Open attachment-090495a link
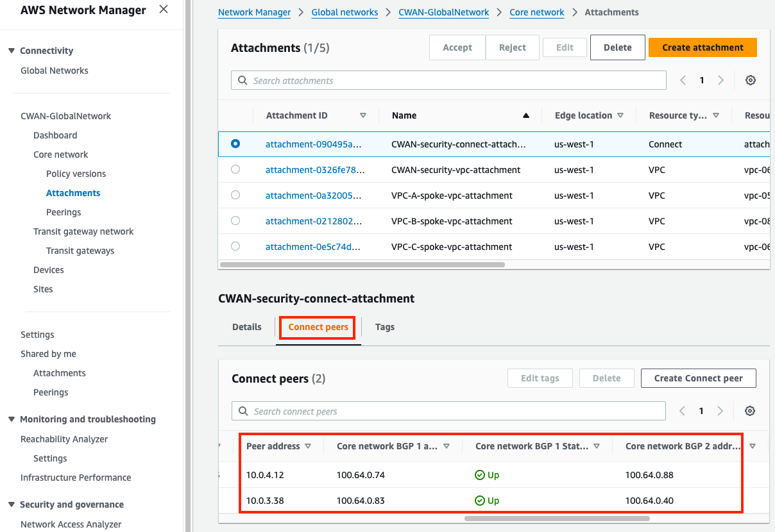This screenshot has height=532, width=775. (313, 144)
